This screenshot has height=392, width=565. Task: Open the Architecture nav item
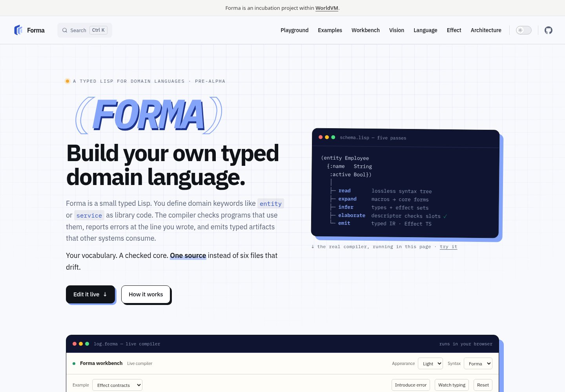(x=486, y=30)
